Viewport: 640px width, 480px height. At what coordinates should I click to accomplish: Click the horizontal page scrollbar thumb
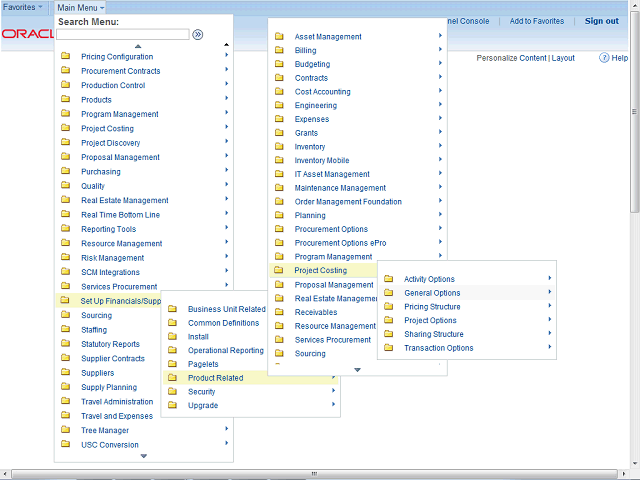[x=314, y=473]
